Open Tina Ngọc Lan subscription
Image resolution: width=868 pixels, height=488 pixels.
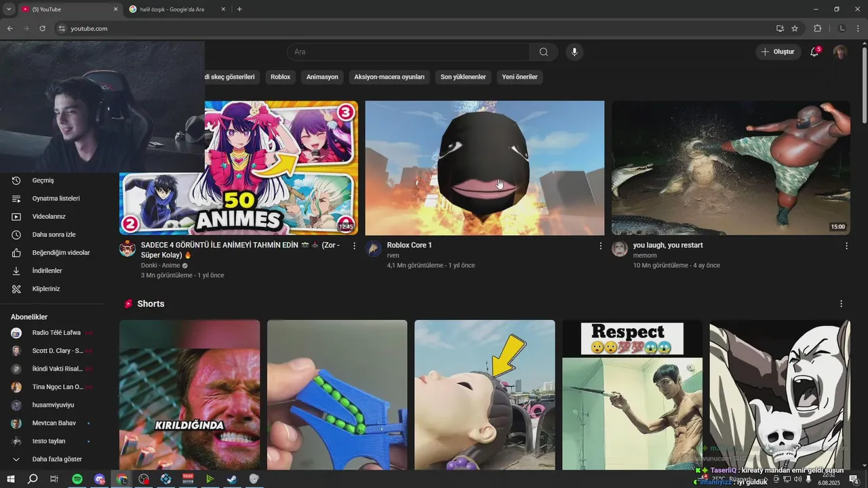52,387
